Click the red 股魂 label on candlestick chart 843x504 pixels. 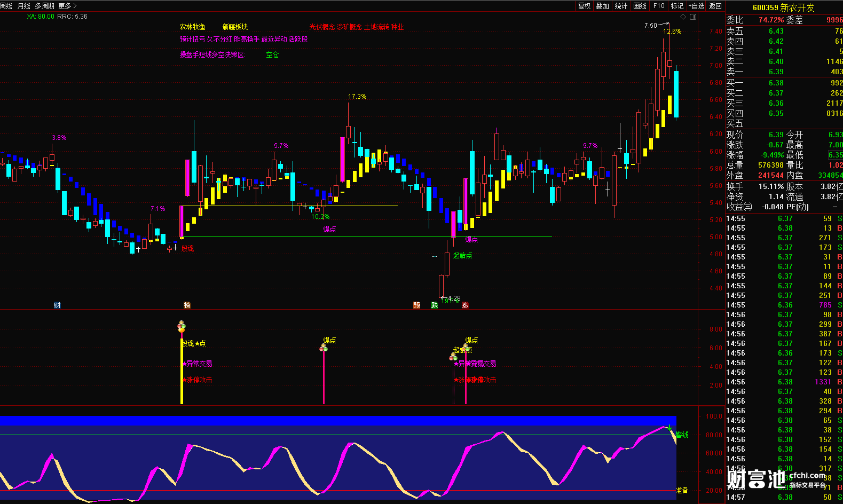pos(187,248)
